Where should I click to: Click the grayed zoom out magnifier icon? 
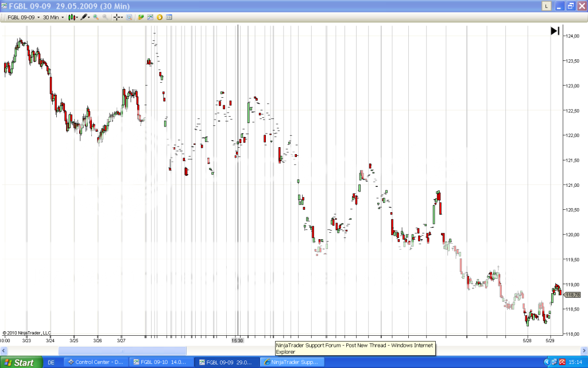click(x=105, y=17)
